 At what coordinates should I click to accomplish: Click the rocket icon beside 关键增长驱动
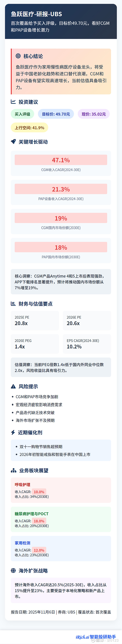13,142
